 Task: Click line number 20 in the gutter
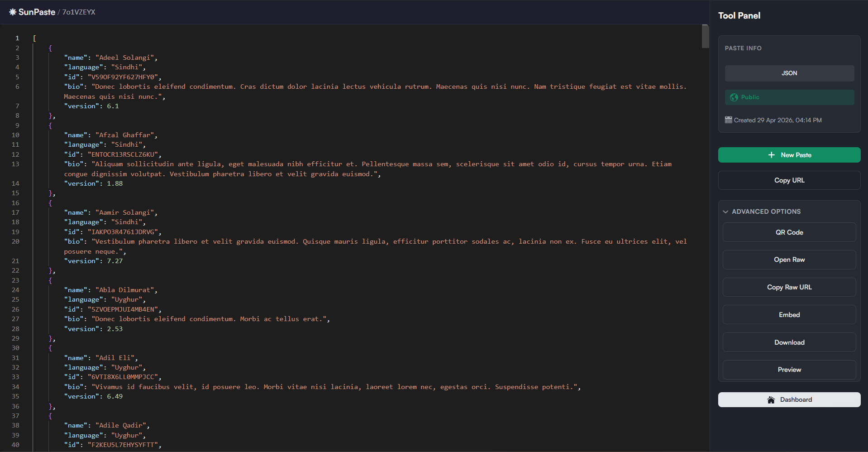(15, 241)
